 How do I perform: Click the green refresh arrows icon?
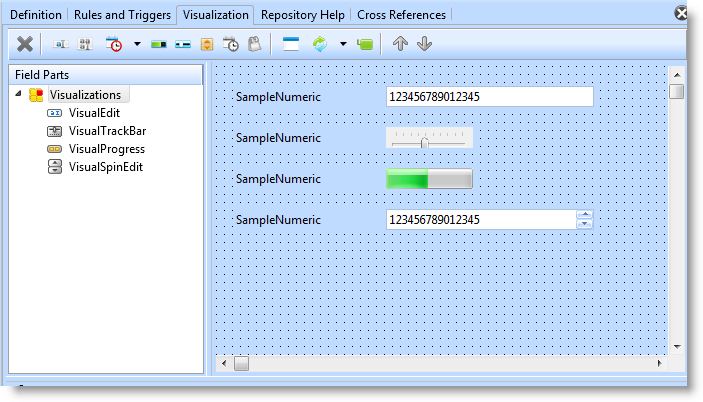coord(320,44)
